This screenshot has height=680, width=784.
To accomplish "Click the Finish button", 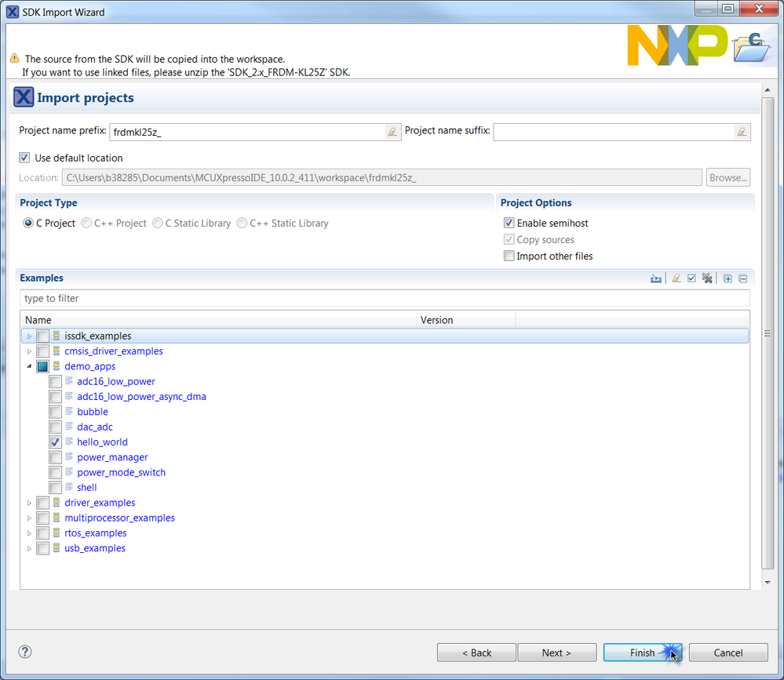I will tap(643, 653).
